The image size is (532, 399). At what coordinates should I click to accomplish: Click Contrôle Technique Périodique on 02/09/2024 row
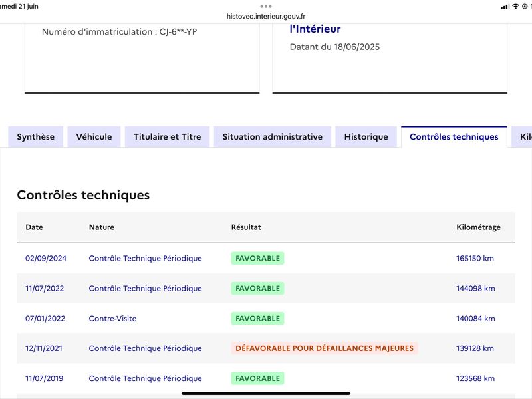145,258
